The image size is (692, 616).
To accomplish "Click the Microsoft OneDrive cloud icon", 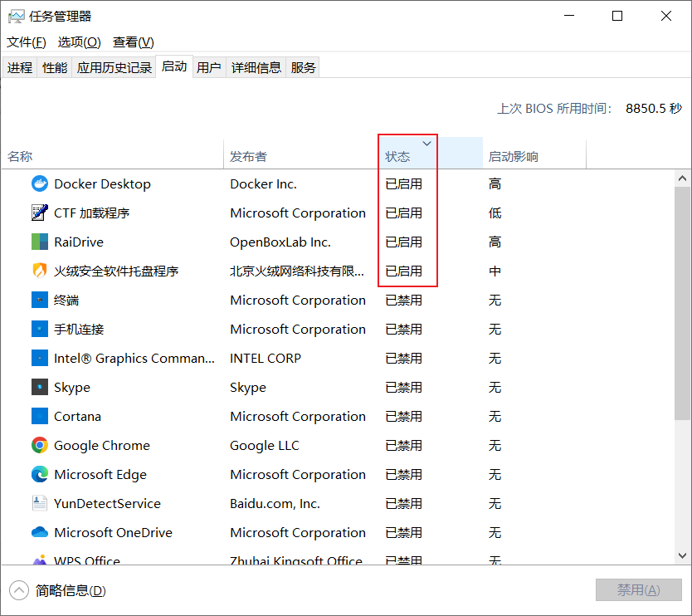I will [x=40, y=532].
